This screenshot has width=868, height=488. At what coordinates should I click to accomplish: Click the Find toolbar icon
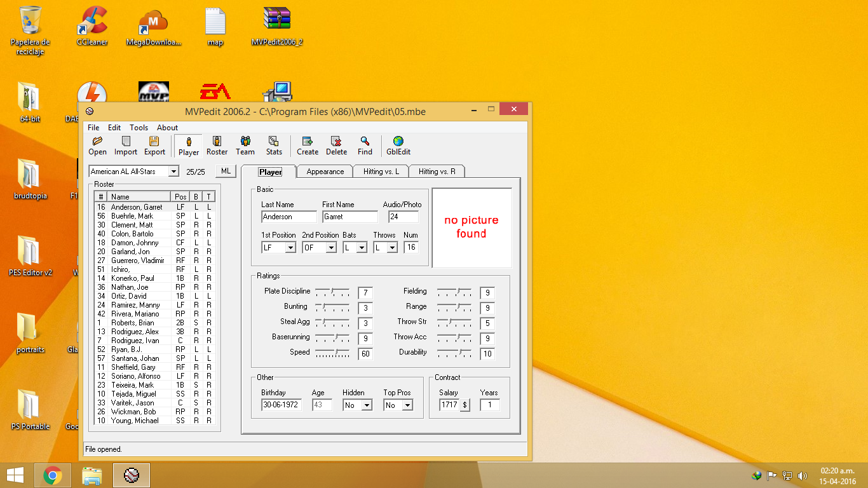[365, 146]
